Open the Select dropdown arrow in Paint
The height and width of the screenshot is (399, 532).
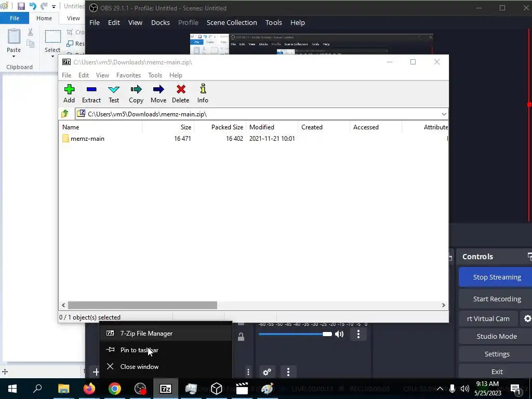click(x=52, y=57)
